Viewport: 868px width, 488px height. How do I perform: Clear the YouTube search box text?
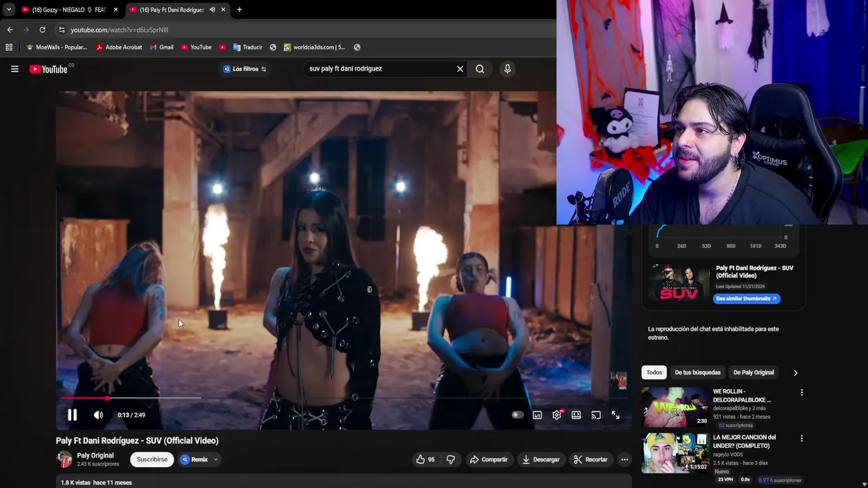coord(460,68)
